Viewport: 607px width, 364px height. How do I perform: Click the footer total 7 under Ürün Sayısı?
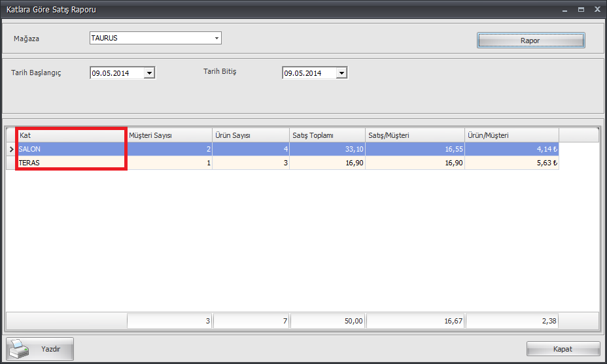pos(251,321)
